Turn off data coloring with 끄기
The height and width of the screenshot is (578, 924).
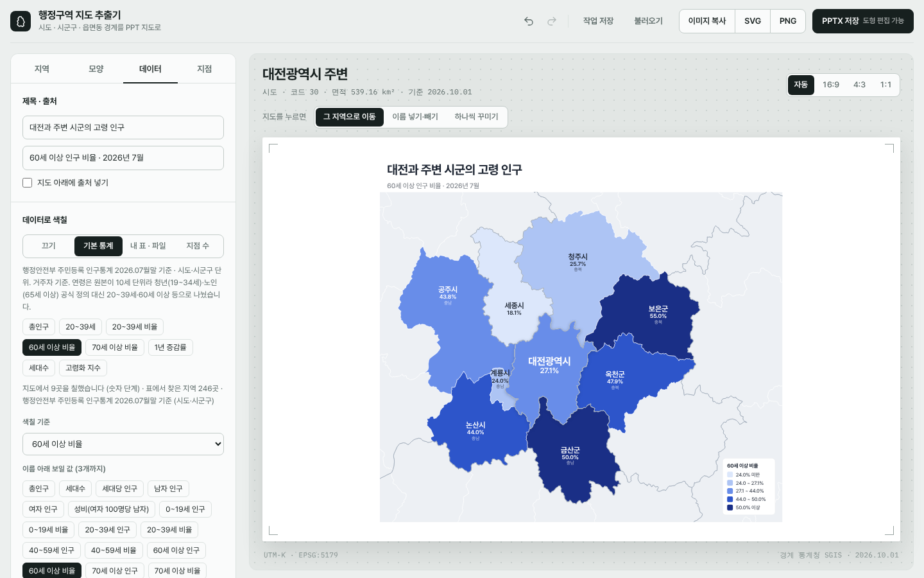tap(49, 246)
